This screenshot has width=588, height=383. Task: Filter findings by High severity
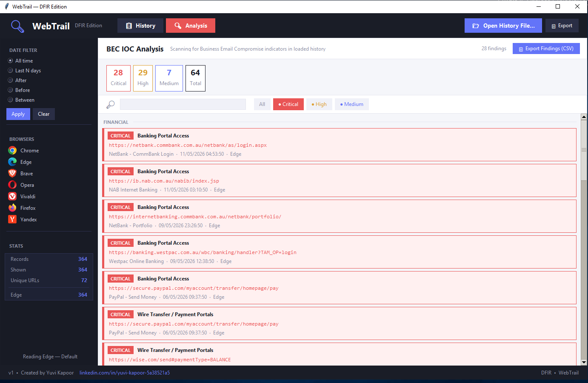pyautogui.click(x=319, y=104)
